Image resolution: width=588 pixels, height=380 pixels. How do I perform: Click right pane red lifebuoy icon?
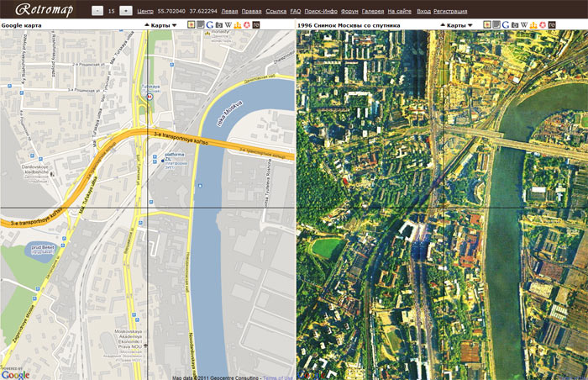pos(543,24)
